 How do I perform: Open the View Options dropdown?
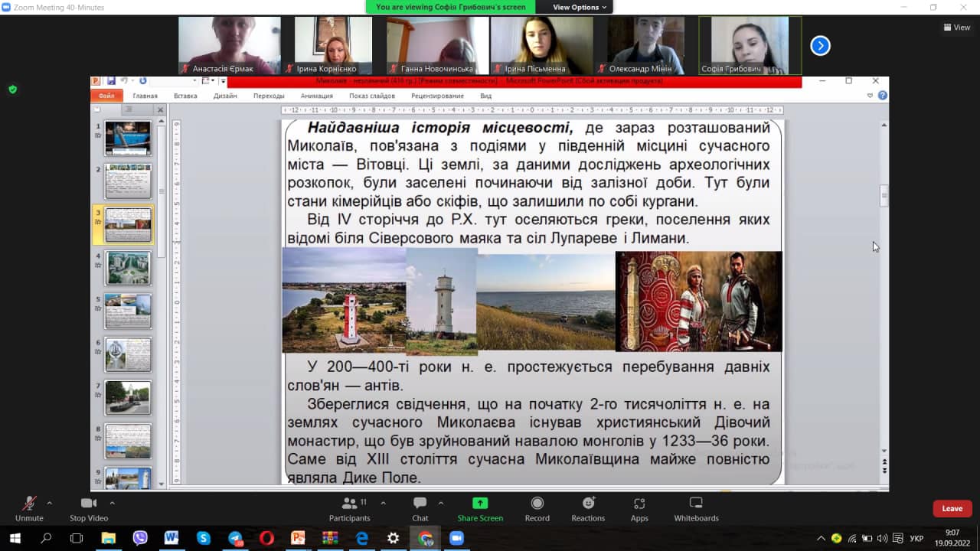pos(579,7)
